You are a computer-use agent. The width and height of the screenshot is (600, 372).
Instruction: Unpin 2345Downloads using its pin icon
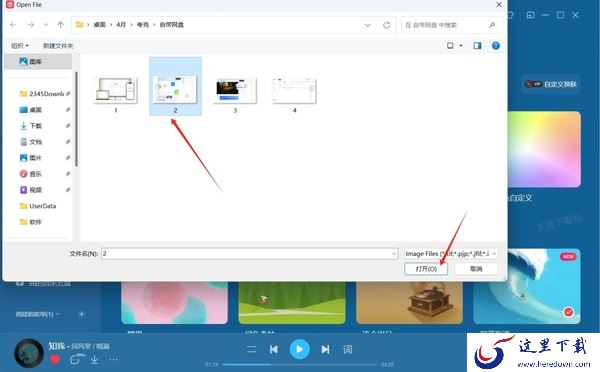(68, 94)
